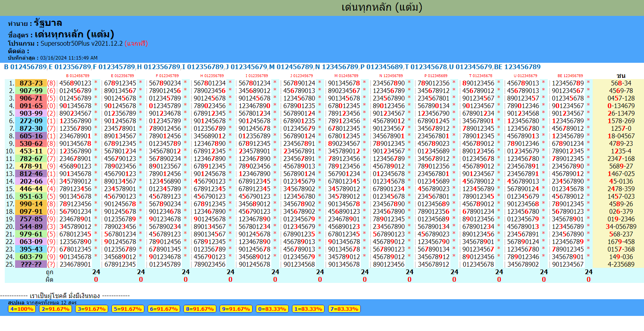Click the 34-056789 value in ชน column
Viewport: 644px width, 331px height.
pyautogui.click(x=621, y=226)
